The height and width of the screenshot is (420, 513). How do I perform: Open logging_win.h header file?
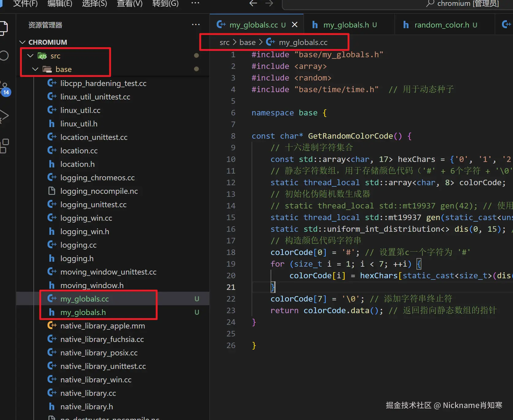click(x=85, y=231)
